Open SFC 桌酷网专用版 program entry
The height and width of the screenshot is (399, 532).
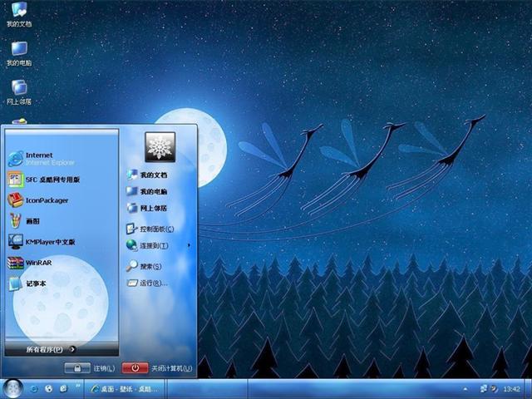(x=44, y=180)
